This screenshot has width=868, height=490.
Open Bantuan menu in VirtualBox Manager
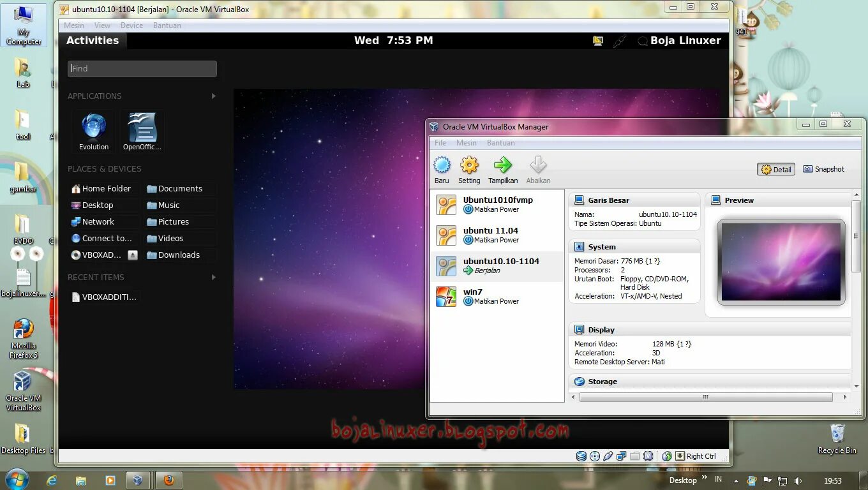coord(500,143)
